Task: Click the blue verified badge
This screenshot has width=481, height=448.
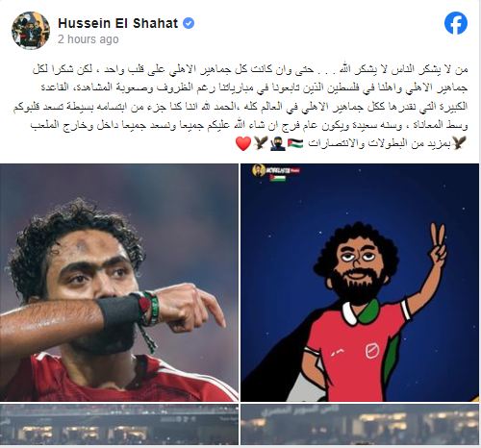Action: (189, 23)
